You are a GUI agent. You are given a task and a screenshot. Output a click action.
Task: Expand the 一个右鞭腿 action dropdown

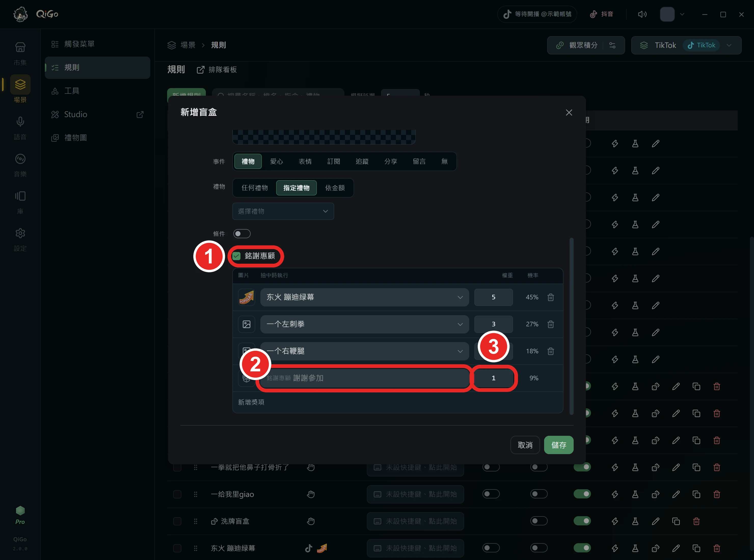click(365, 351)
